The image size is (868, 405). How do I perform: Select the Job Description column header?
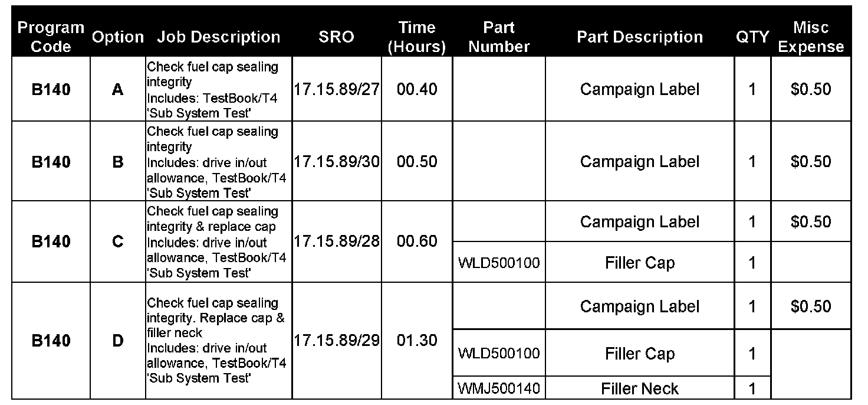click(218, 37)
